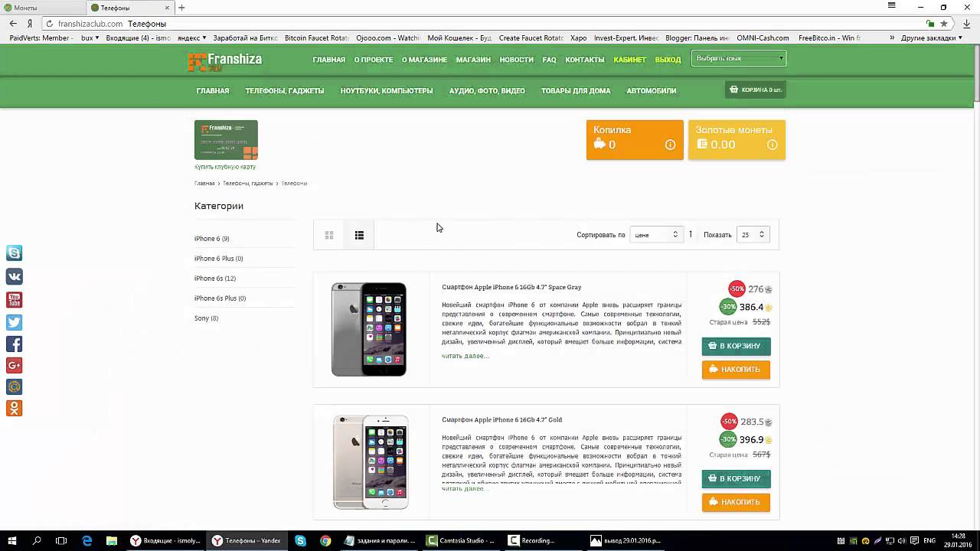Open Chrome from the taskbar
The image size is (980, 551).
pos(325,540)
